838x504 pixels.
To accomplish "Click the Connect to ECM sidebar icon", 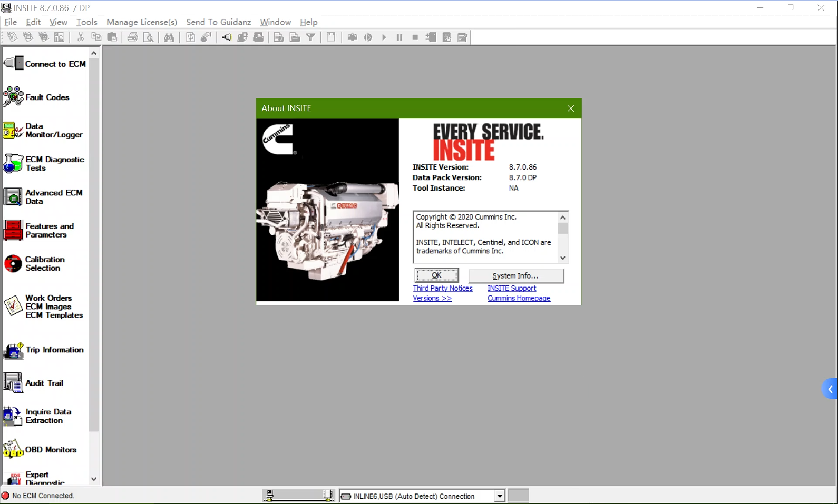I will [x=14, y=64].
